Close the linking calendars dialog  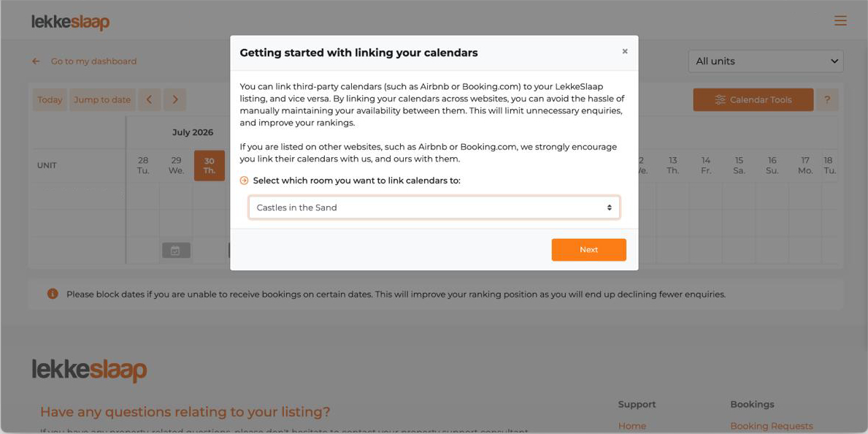[x=625, y=52]
